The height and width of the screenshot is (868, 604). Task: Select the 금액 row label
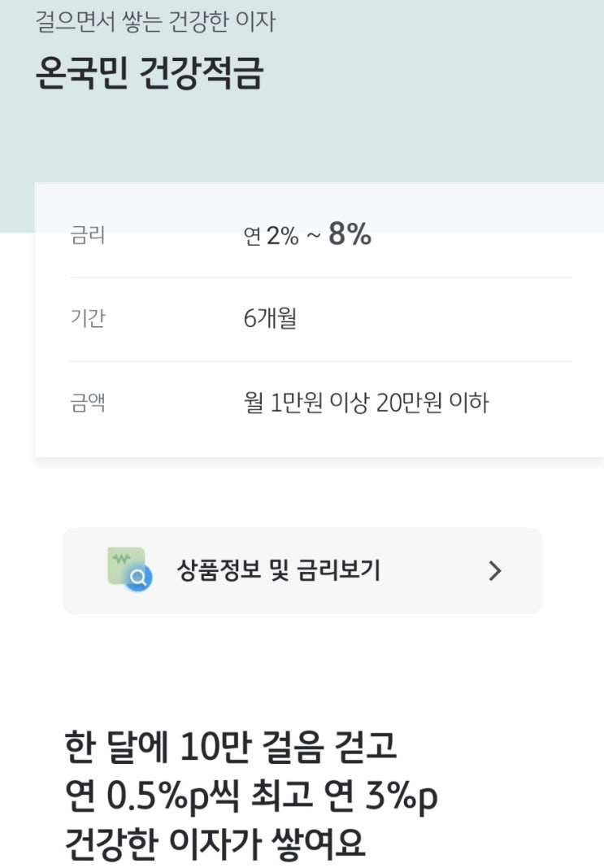coord(88,403)
